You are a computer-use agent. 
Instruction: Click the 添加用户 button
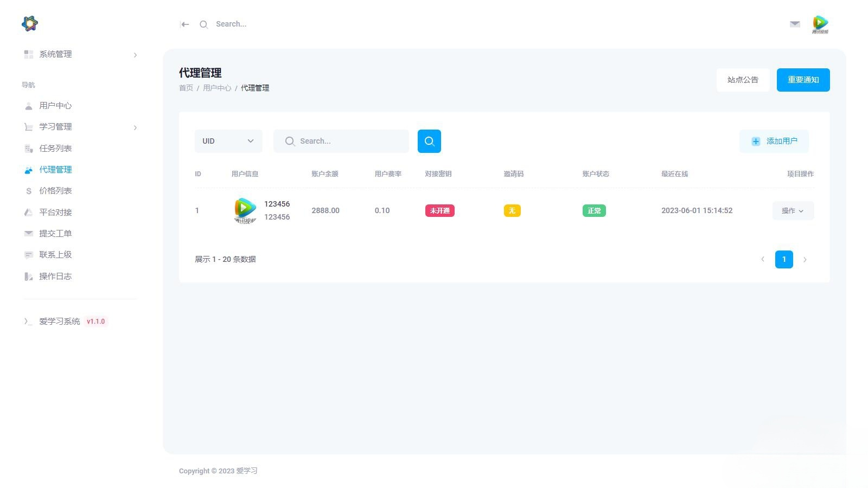pyautogui.click(x=774, y=141)
